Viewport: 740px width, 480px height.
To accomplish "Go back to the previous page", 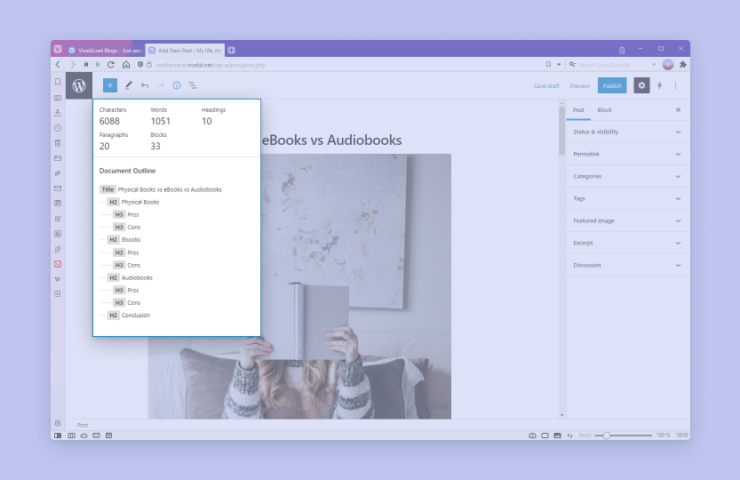I will 58,65.
